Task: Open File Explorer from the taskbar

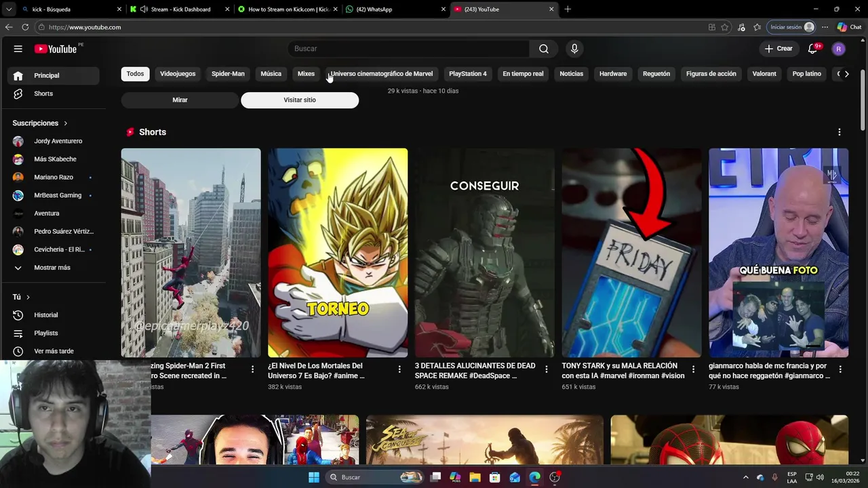Action: point(475,477)
